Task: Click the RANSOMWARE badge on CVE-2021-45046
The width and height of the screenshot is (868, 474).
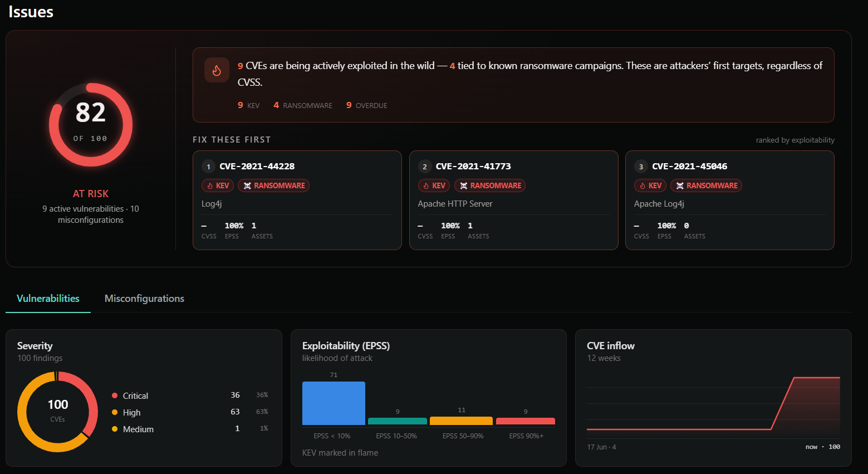Action: pyautogui.click(x=706, y=185)
